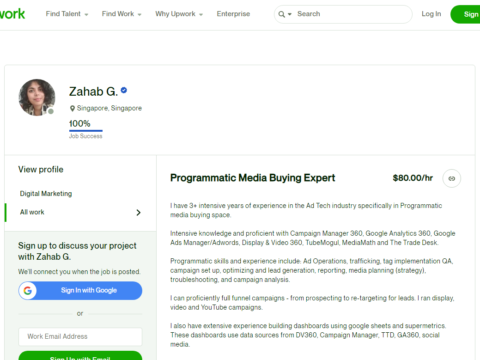Click the magnifying glass search icon

282,14
